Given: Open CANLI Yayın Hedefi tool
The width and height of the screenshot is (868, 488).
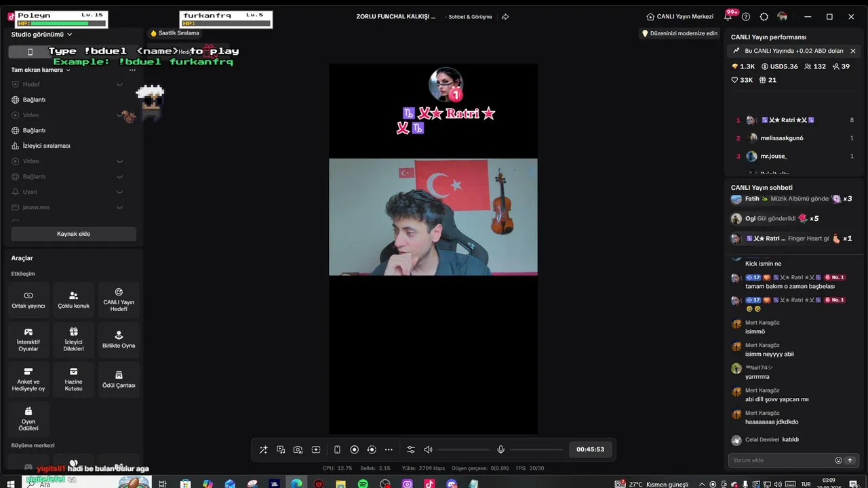Looking at the screenshot, I should point(119,300).
